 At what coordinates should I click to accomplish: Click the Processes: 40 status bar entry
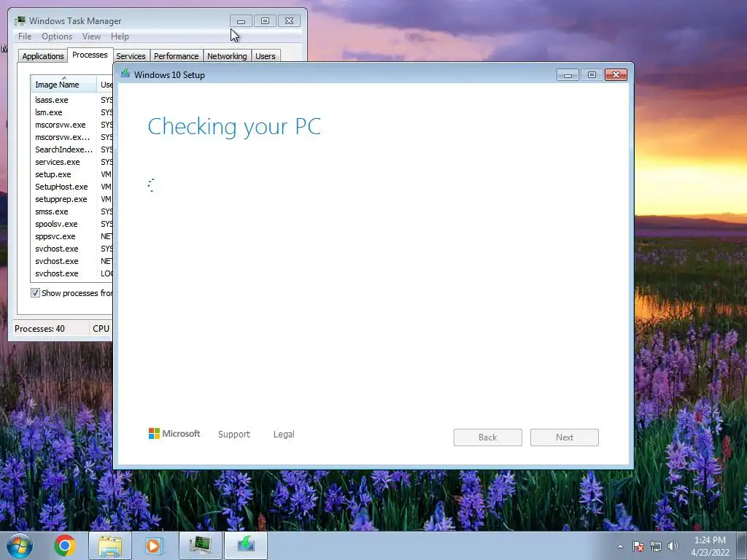[39, 329]
